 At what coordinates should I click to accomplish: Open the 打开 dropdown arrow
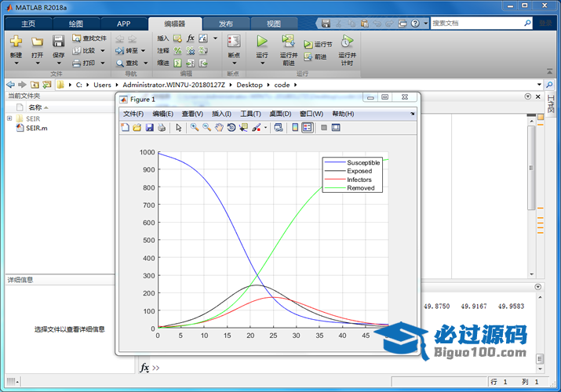tap(38, 64)
